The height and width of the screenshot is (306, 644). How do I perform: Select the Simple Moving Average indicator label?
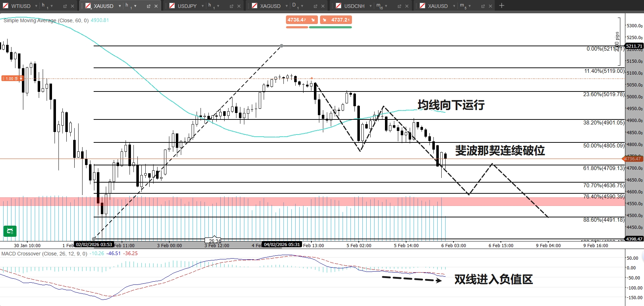[x=46, y=20]
